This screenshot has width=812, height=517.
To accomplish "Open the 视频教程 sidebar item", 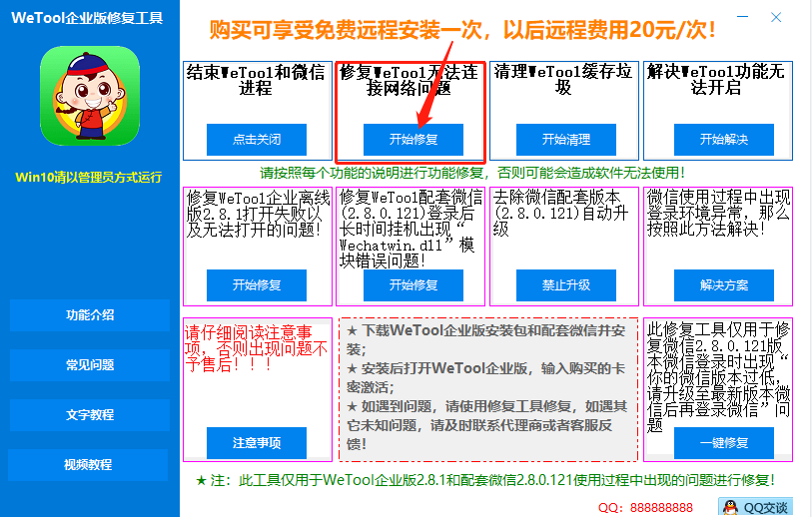I will pos(88,465).
